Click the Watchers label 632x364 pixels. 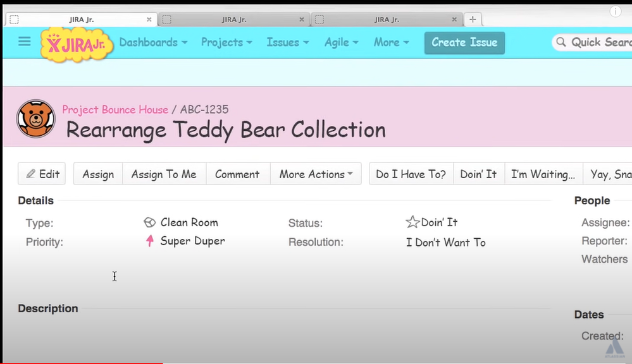(x=604, y=259)
